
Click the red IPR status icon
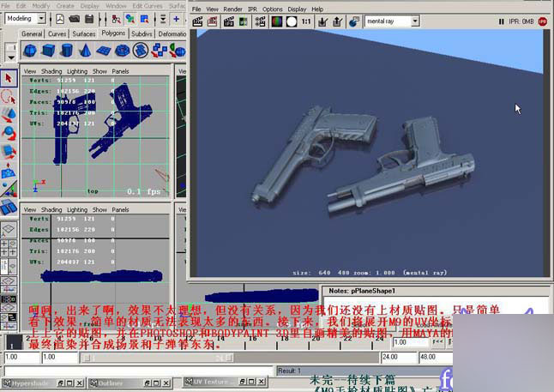coord(543,21)
